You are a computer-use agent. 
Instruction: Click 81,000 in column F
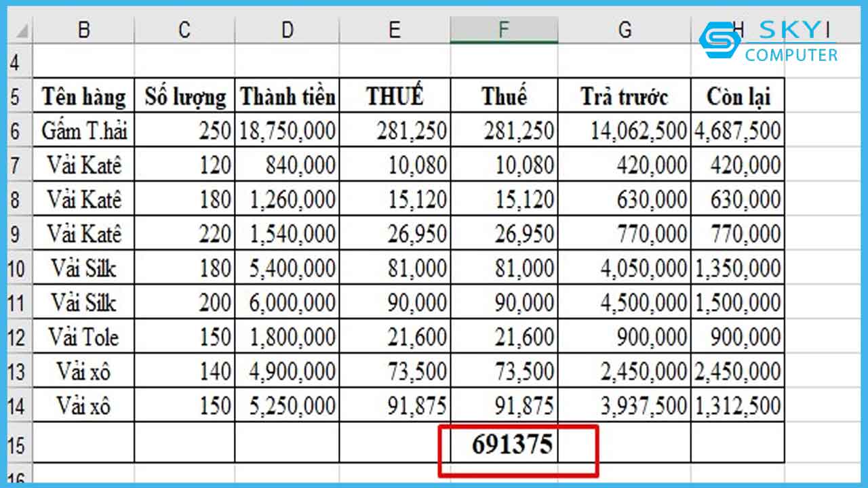pos(504,268)
